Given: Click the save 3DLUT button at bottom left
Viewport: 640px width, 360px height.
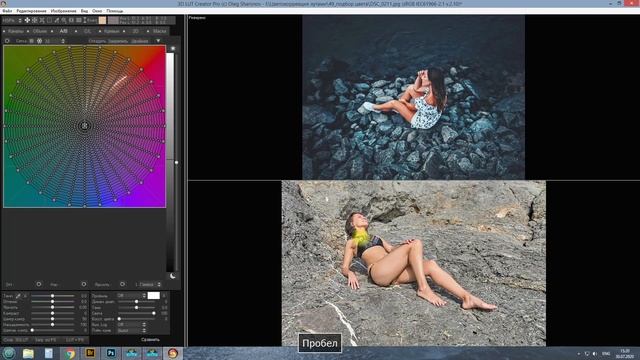Looking at the screenshot, I should [x=16, y=340].
